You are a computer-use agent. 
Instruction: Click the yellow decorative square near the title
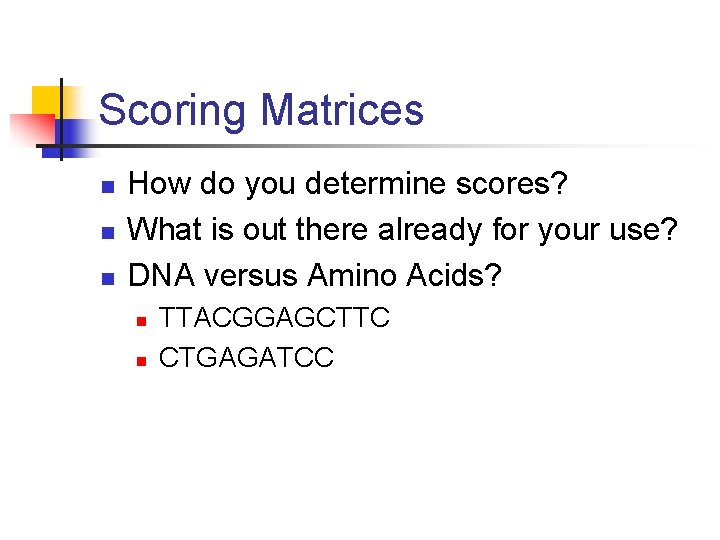(x=45, y=100)
